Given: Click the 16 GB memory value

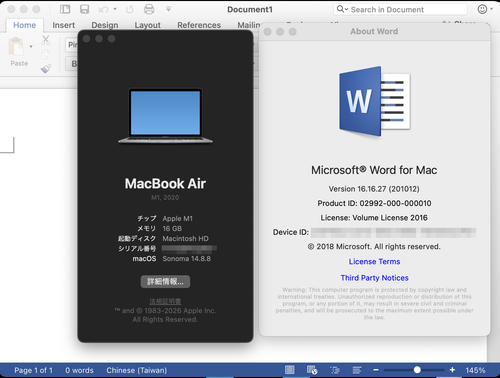Looking at the screenshot, I should [x=172, y=229].
